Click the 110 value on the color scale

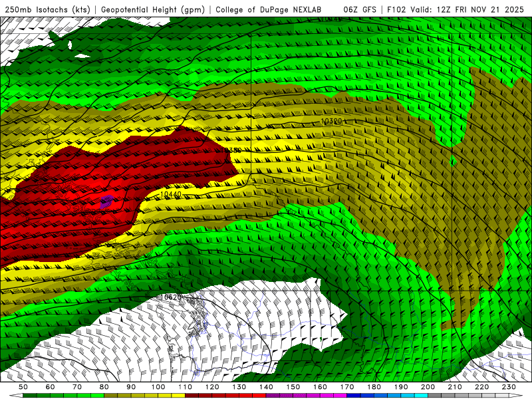point(186,387)
